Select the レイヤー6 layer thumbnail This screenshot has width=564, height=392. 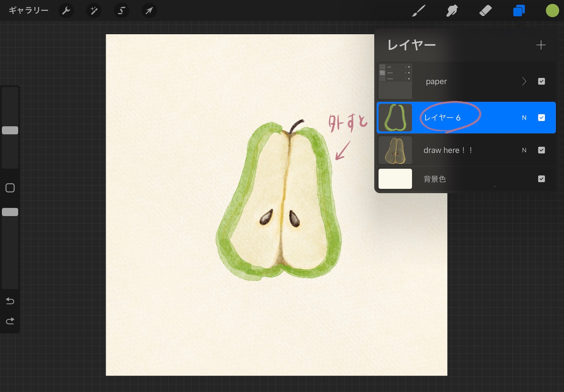(395, 118)
